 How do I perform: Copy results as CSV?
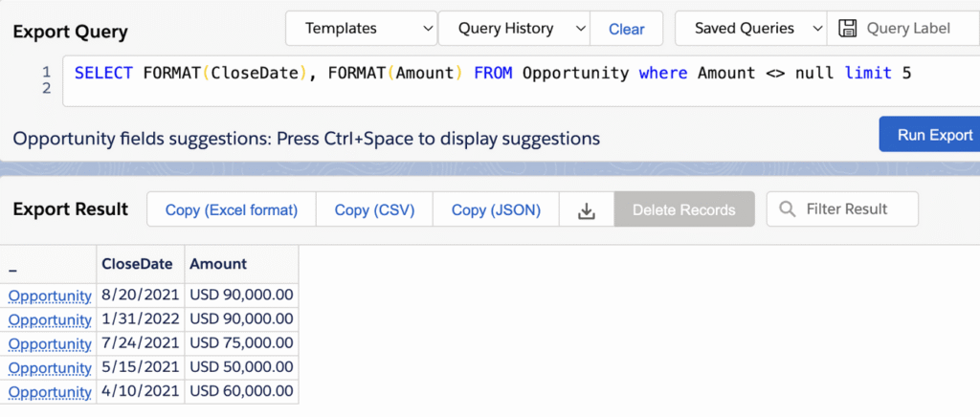click(374, 209)
